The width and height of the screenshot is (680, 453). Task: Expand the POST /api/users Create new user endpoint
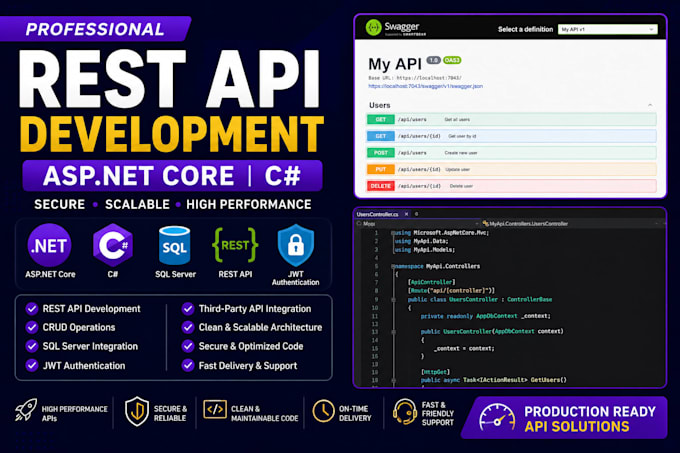pos(511,153)
